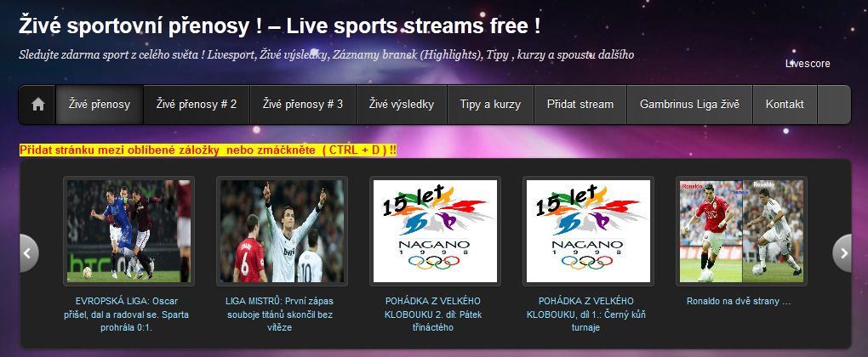Click Ronaldo na dvě strany article link
This screenshot has height=357, width=868.
pyautogui.click(x=739, y=302)
